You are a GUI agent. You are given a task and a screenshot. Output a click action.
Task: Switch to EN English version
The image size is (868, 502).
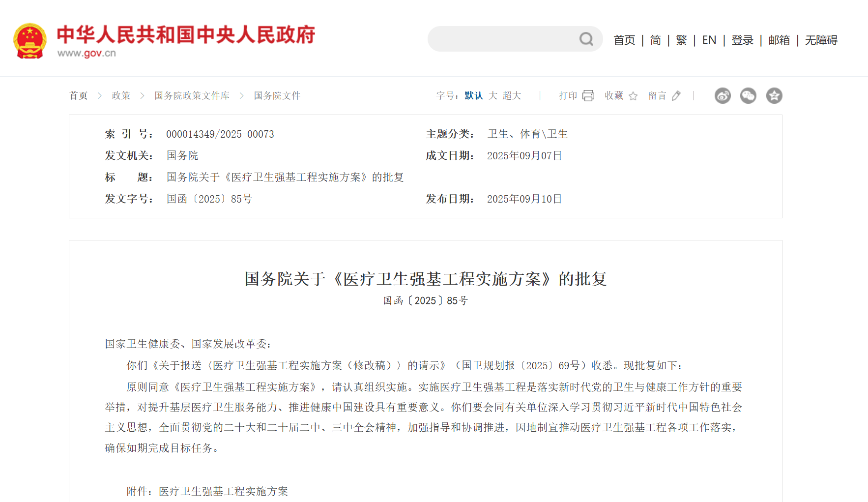point(709,40)
